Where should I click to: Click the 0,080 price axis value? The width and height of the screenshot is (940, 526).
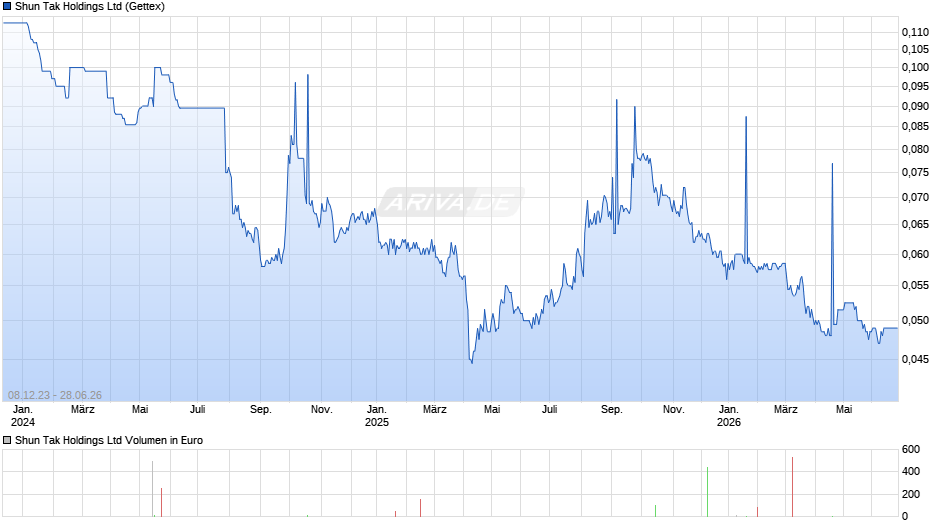915,149
